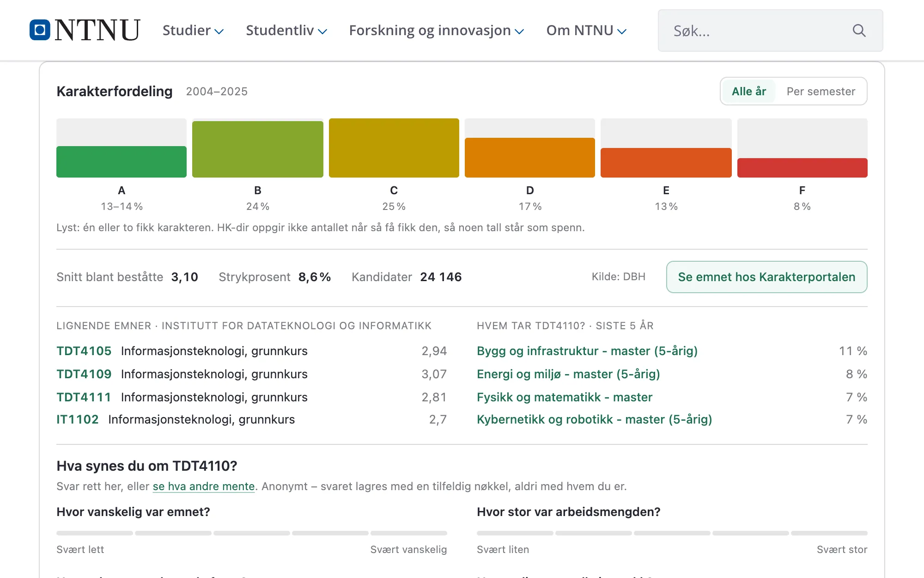Click the grade B bar
924x578 pixels.
[258, 149]
